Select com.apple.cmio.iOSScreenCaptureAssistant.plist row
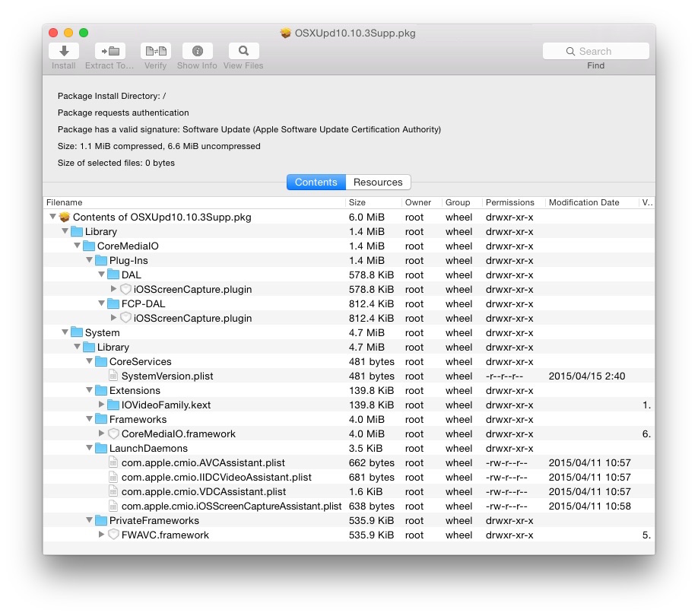Viewport: 698px width, 616px height. coord(349,506)
